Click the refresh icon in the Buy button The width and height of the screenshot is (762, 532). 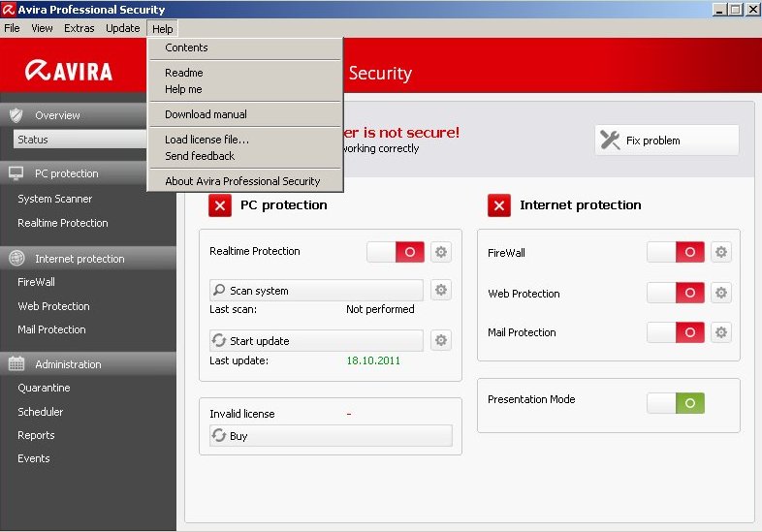[219, 435]
